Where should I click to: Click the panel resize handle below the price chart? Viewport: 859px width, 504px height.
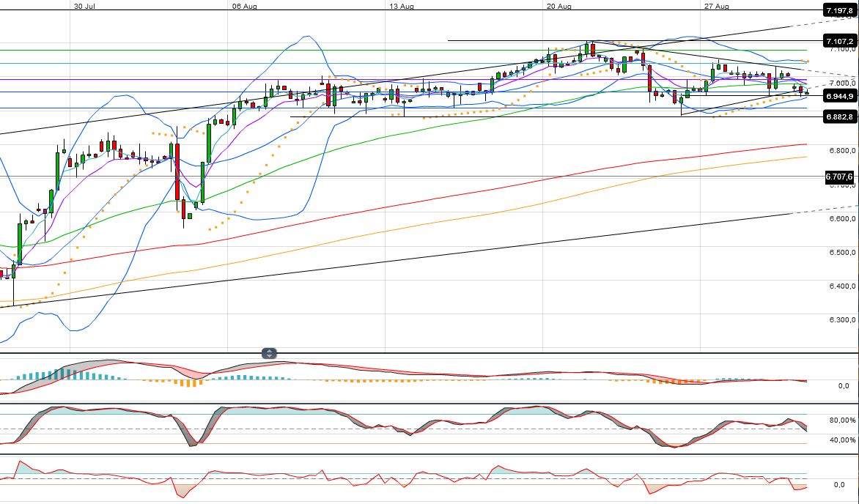[x=269, y=354]
